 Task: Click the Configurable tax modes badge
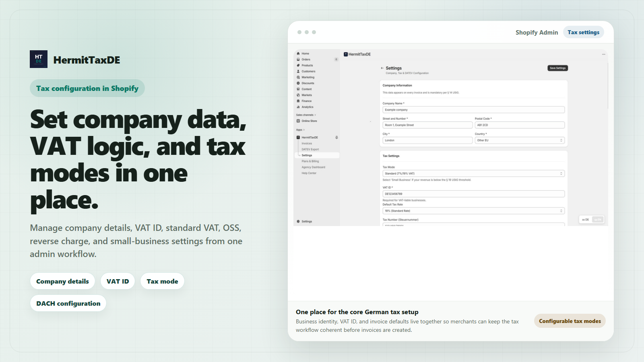coord(570,321)
